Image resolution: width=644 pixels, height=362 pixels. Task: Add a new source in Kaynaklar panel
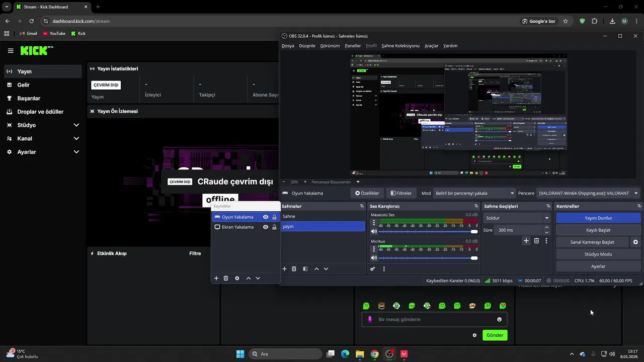tap(216, 278)
